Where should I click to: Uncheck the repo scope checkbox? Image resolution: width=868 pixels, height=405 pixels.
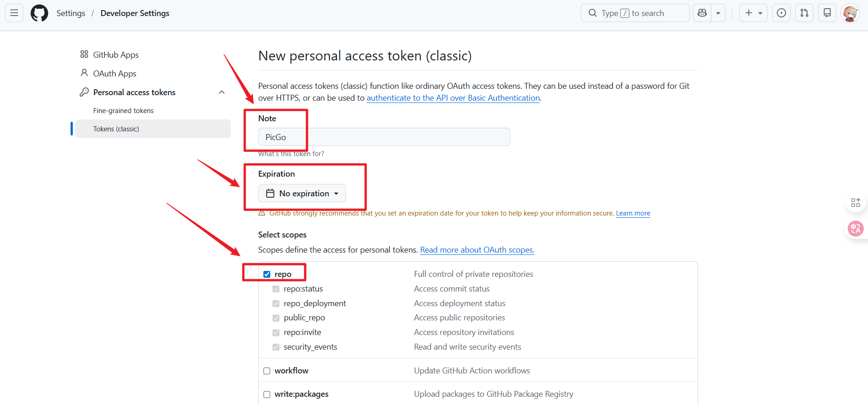267,275
